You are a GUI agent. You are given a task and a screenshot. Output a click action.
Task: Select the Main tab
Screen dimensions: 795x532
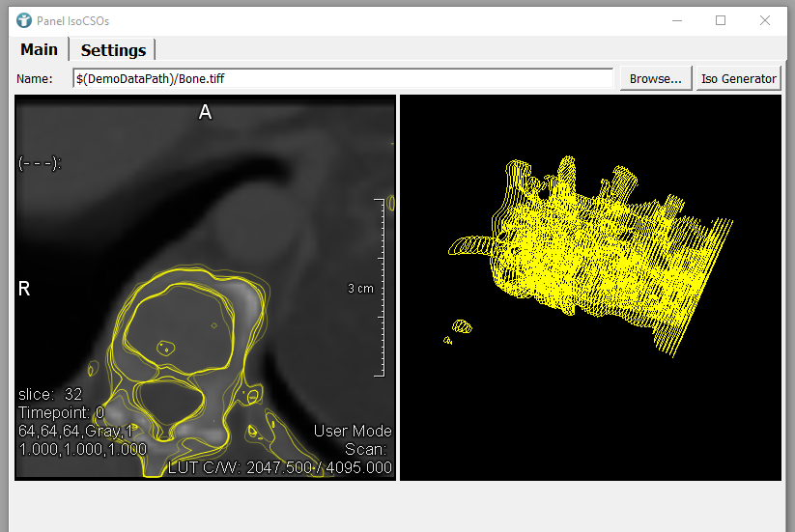(40, 49)
